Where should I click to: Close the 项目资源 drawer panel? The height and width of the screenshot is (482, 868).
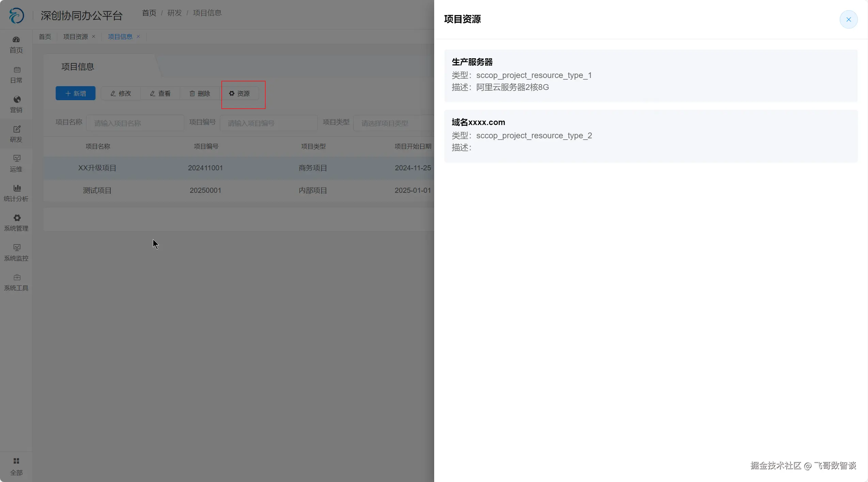848,19
